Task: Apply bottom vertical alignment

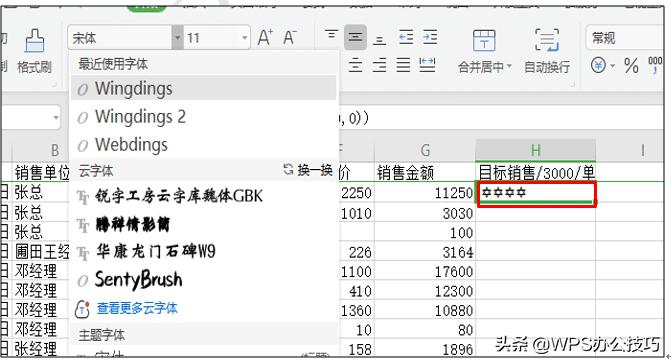Action: click(379, 40)
